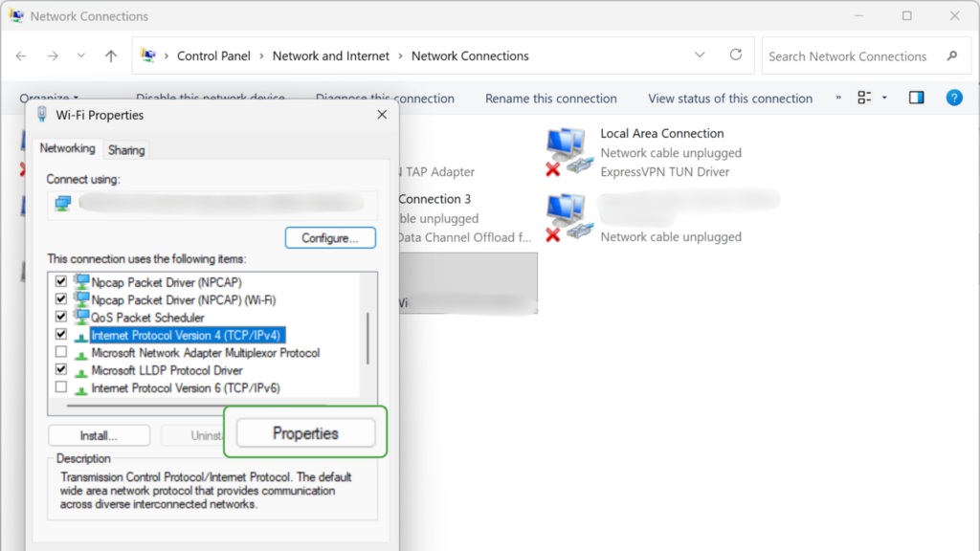
Task: Open recent locations chevron beside forward arrow
Action: [x=81, y=55]
